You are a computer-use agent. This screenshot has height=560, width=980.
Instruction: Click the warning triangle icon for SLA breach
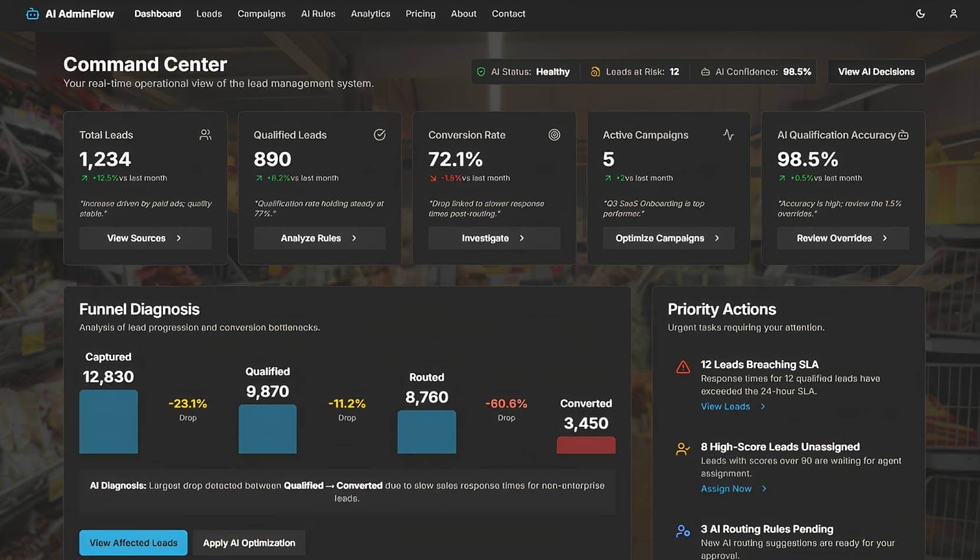pos(683,367)
